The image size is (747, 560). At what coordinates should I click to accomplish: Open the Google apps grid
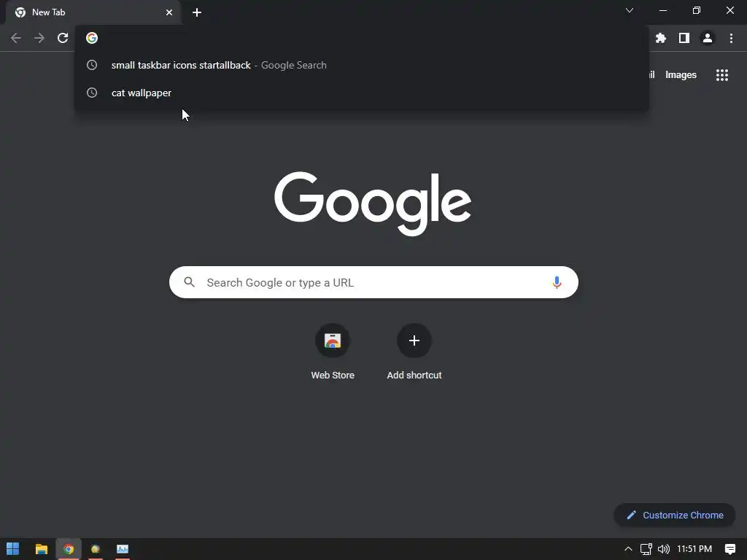coord(722,75)
